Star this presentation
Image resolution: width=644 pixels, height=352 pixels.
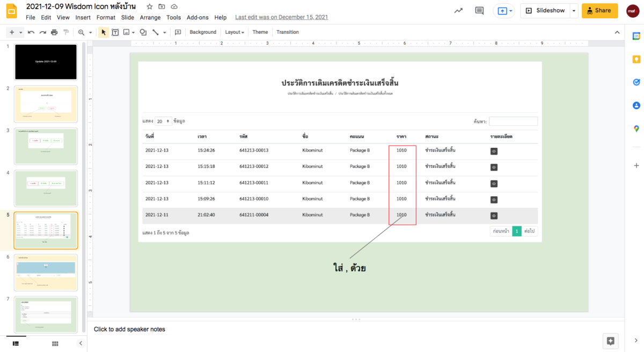150,6
